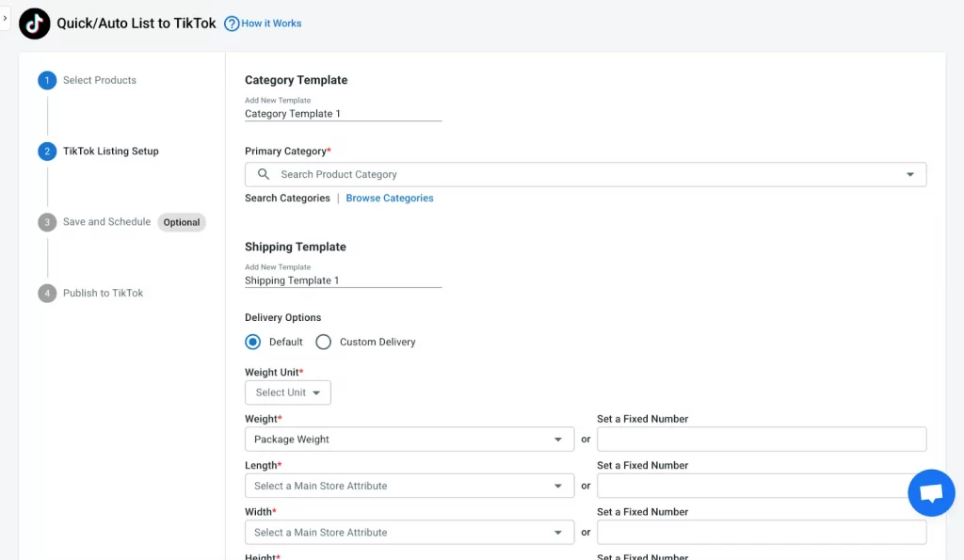This screenshot has width=964, height=560.
Task: Click the step 2 TikTok Listing Setup circle
Action: pos(47,152)
